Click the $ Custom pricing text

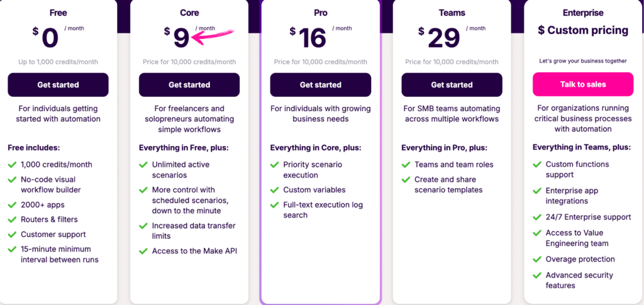click(583, 30)
